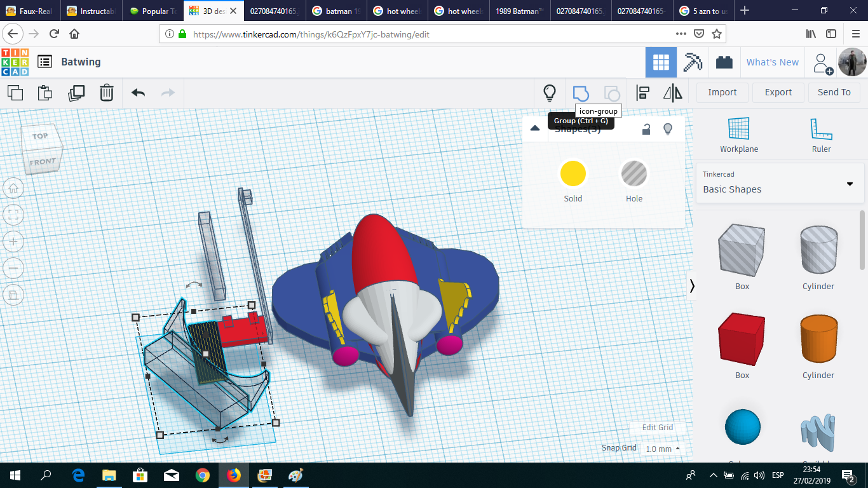This screenshot has width=868, height=488.
Task: Switch selection to Hole mode
Action: coord(634,173)
